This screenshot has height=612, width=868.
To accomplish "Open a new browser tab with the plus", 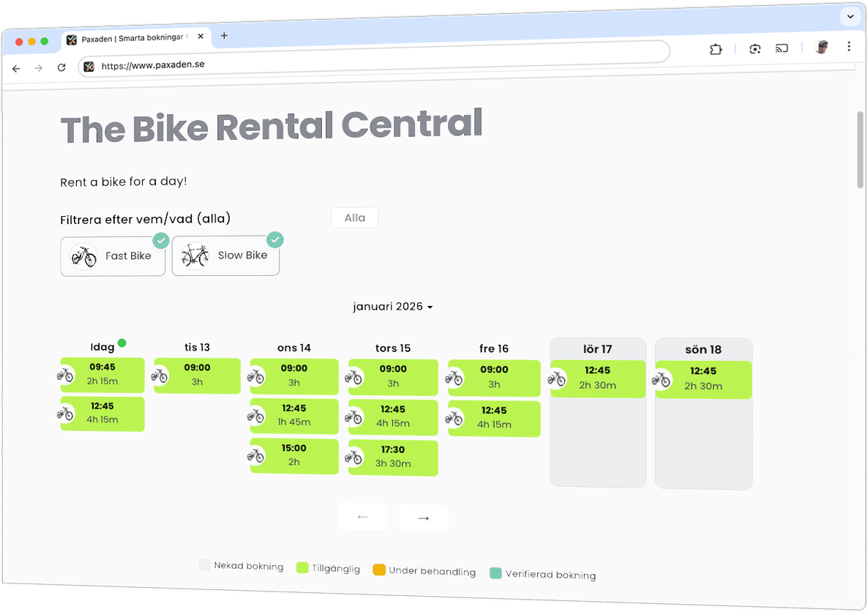I will pyautogui.click(x=224, y=34).
